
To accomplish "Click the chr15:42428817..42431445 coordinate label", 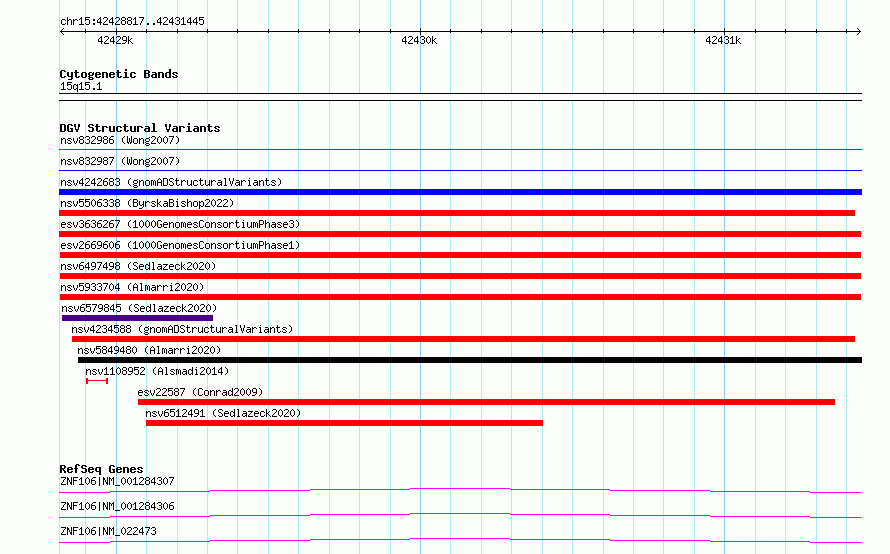I will (x=132, y=22).
